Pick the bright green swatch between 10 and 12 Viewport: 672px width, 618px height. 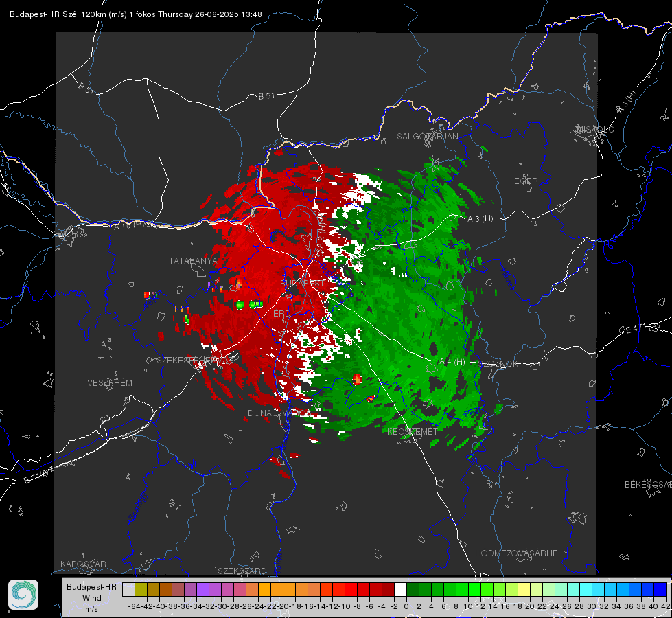point(474,589)
